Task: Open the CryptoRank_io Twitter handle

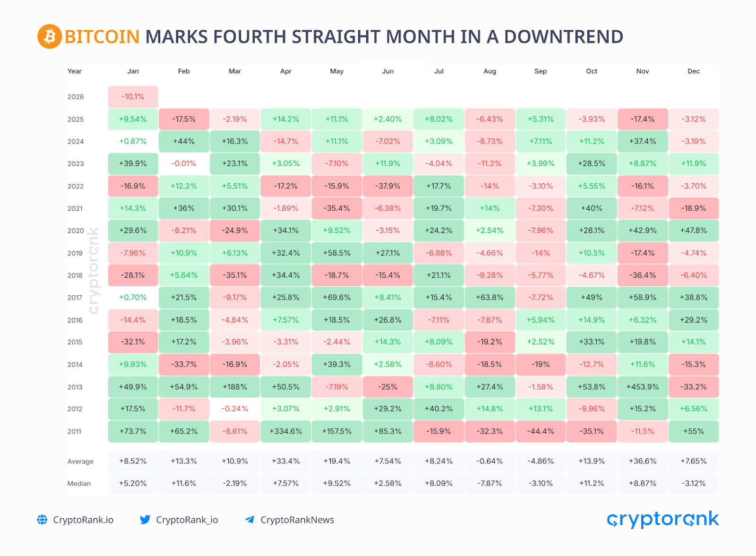Action: pos(187,520)
